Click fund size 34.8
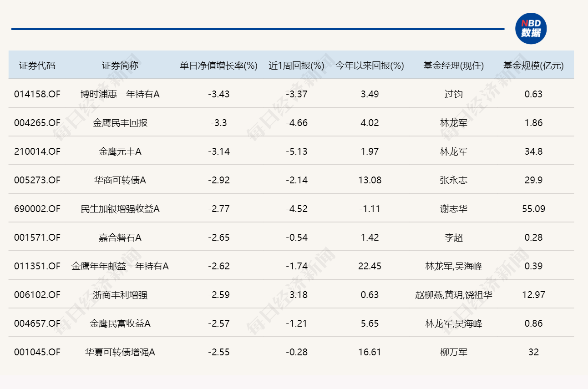Screen dimensions: 588x389 (533, 152)
